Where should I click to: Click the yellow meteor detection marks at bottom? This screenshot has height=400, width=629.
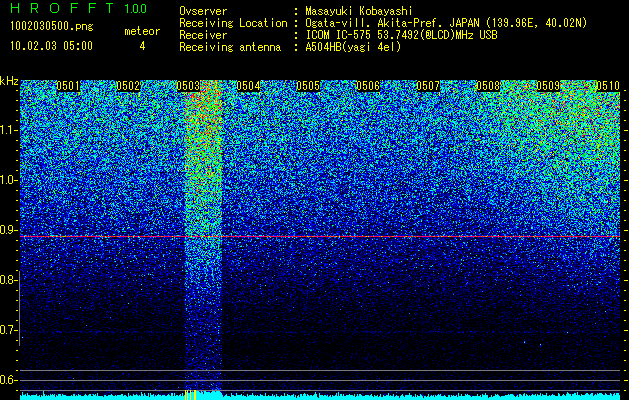pyautogui.click(x=190, y=395)
